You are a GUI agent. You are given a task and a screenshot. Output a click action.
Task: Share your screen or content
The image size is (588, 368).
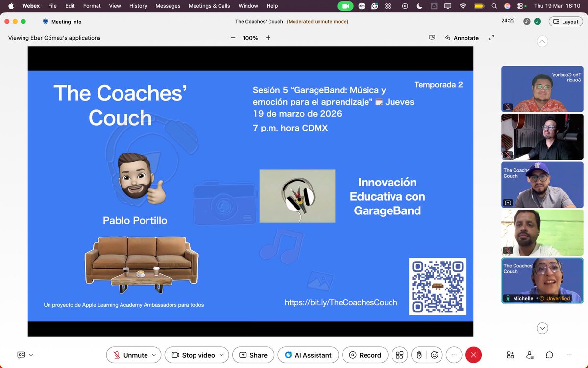coord(253,355)
